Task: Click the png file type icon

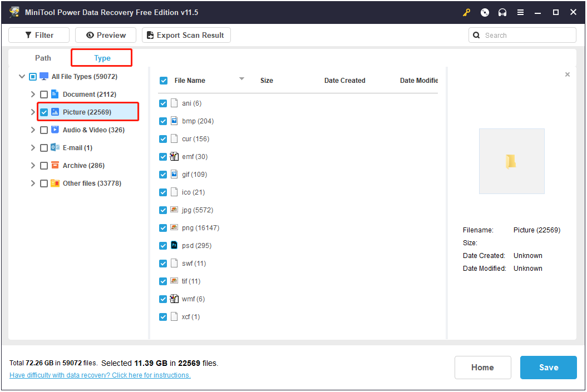Action: coord(174,227)
